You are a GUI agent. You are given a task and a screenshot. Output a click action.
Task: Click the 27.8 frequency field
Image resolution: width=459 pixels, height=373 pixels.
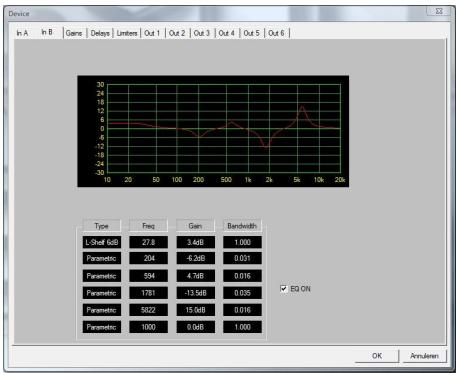pyautogui.click(x=149, y=242)
